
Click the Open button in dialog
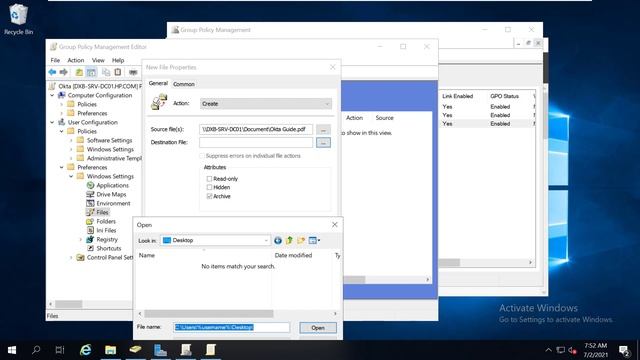pos(318,328)
